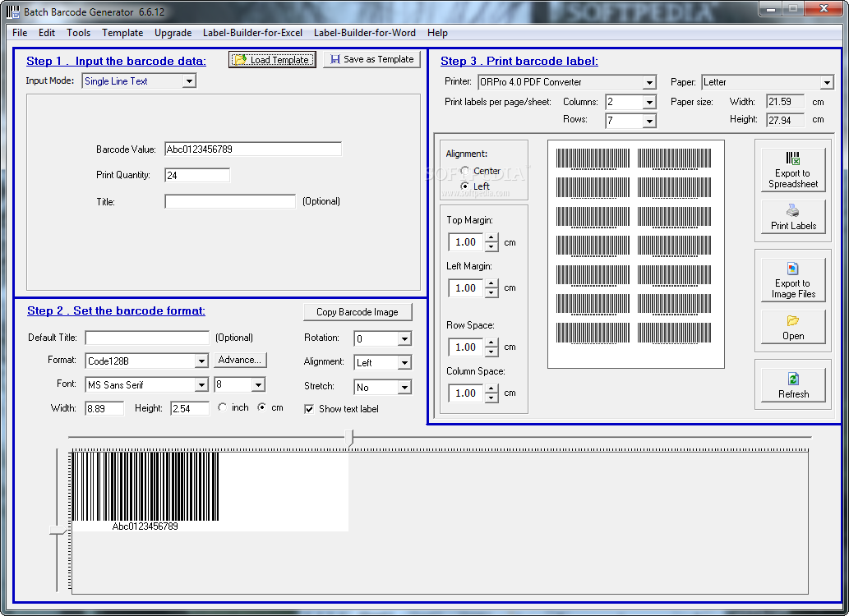This screenshot has width=849, height=616.
Task: Click the Top Margin value field
Action: [x=466, y=242]
